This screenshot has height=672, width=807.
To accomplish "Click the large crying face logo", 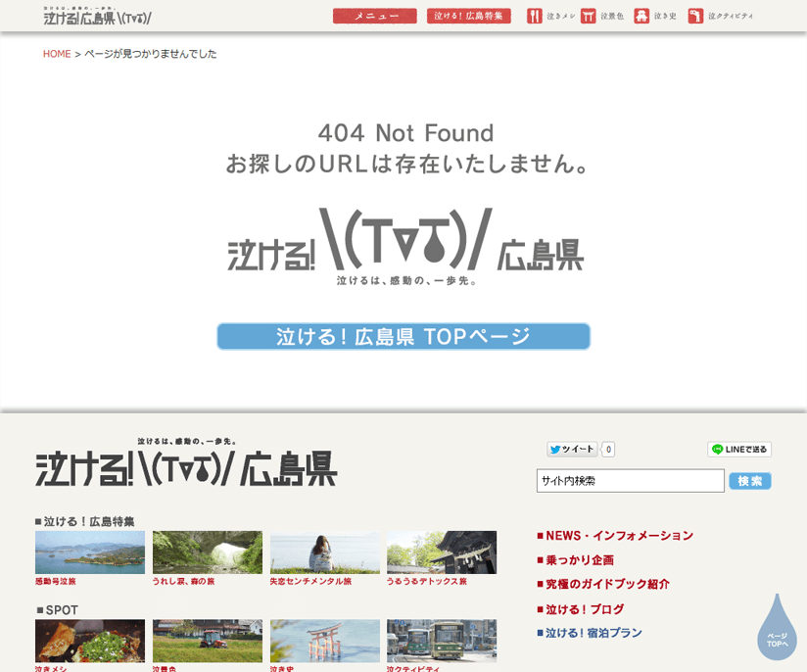I will coord(405,247).
